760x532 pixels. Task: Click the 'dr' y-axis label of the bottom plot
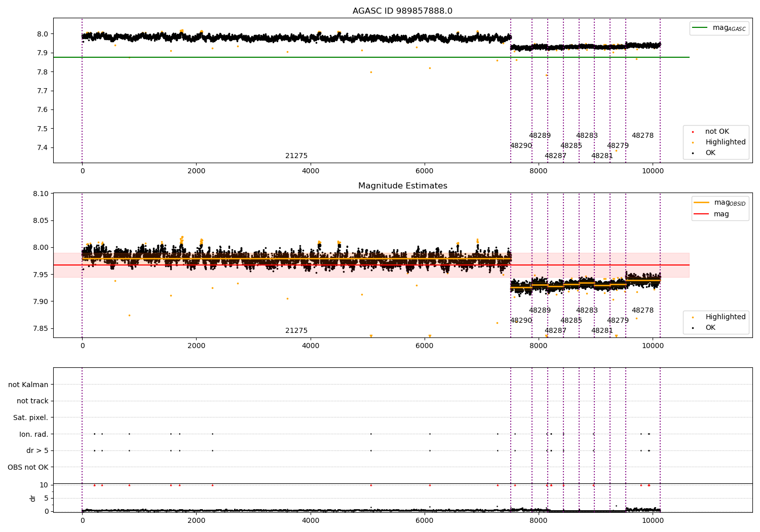tap(33, 498)
